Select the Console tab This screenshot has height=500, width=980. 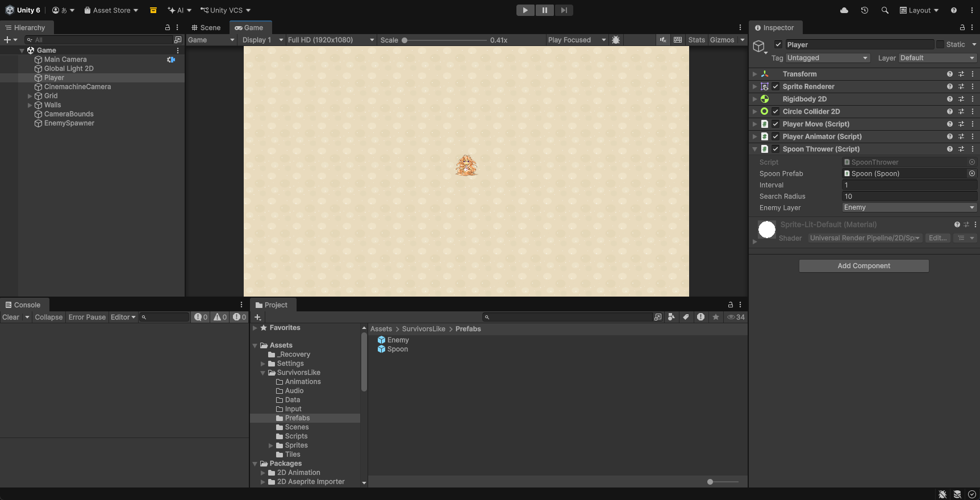[x=23, y=305]
